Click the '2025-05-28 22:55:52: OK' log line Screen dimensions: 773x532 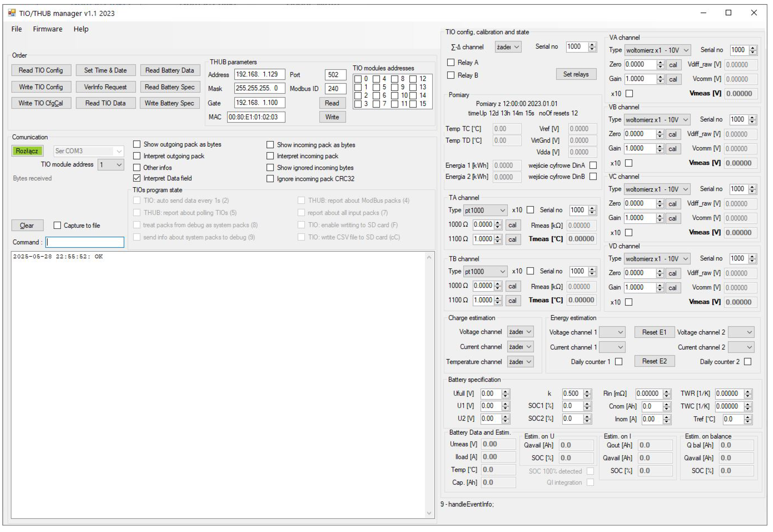coord(58,257)
